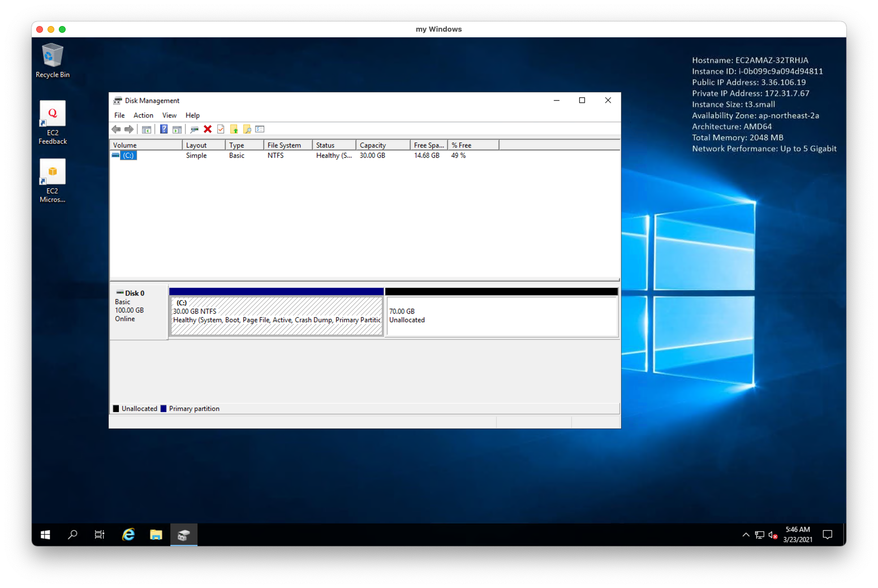Screen dimensions: 878x588
Task: Click the Back arrow toolbar icon
Action: click(116, 129)
